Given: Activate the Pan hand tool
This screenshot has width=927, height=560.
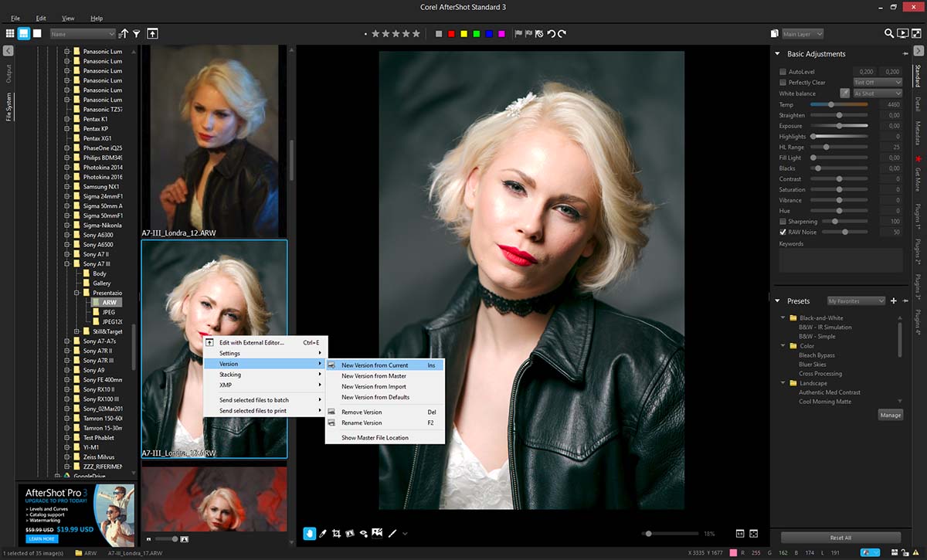Looking at the screenshot, I should pos(309,533).
